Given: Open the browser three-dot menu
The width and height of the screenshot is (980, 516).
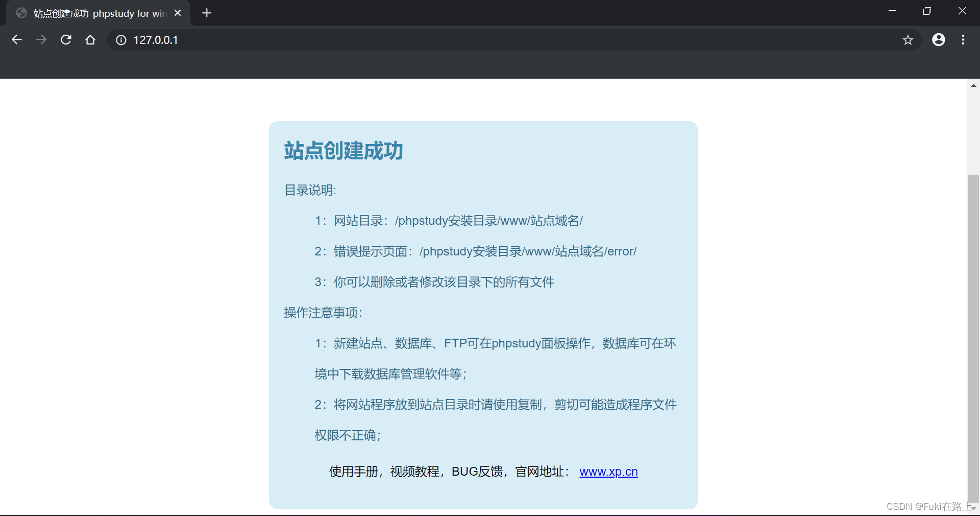Looking at the screenshot, I should coord(963,40).
